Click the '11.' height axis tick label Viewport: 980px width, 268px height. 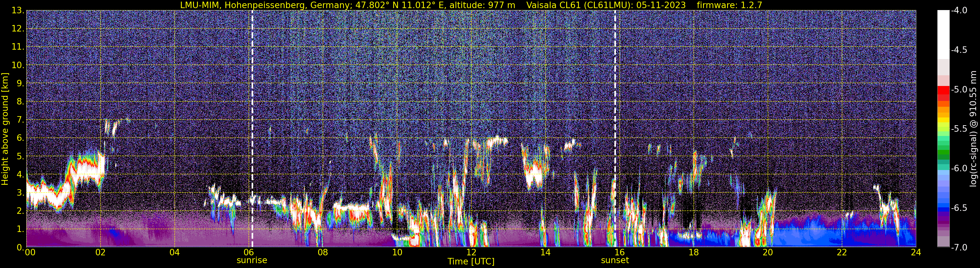click(x=18, y=47)
